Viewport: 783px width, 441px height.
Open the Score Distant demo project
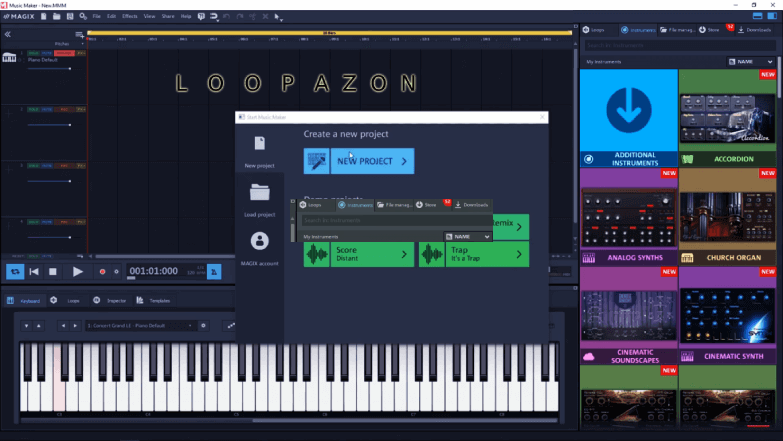[359, 254]
